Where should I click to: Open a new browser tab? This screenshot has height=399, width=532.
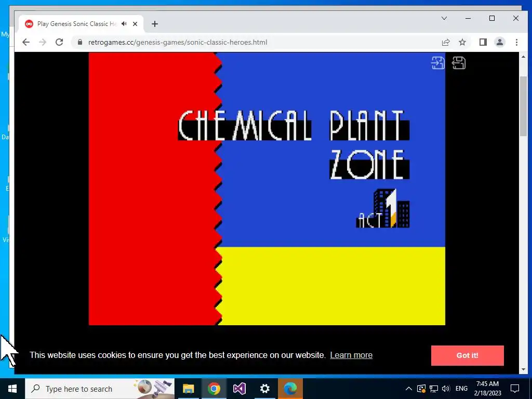point(155,24)
